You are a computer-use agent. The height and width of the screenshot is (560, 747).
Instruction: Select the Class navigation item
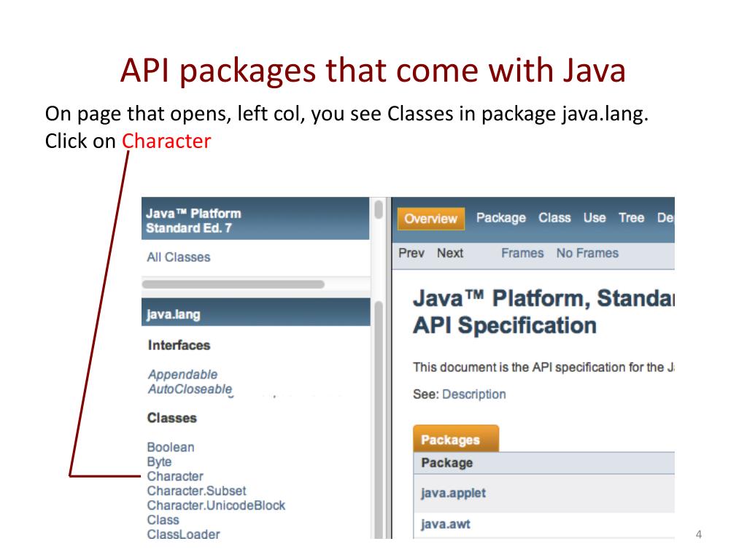[554, 218]
